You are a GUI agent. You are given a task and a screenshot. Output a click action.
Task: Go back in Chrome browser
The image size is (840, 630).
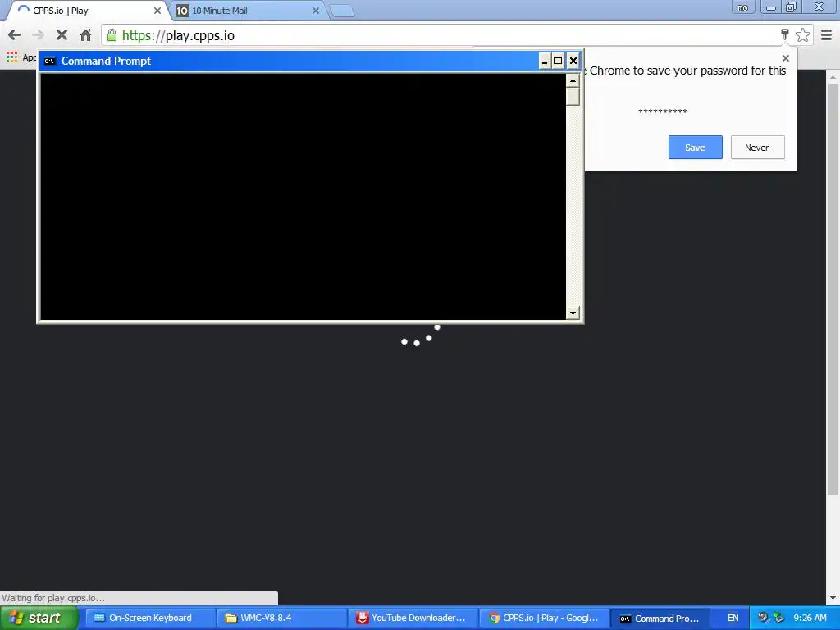tap(15, 35)
